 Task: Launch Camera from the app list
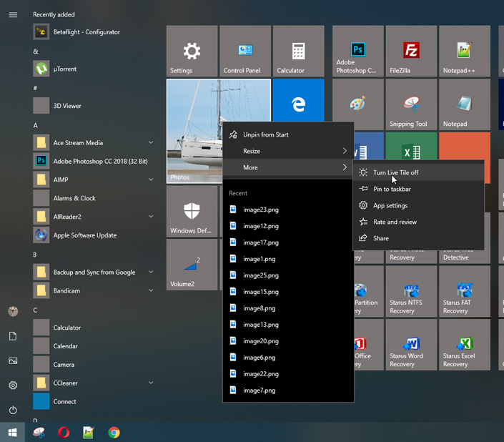94,365
